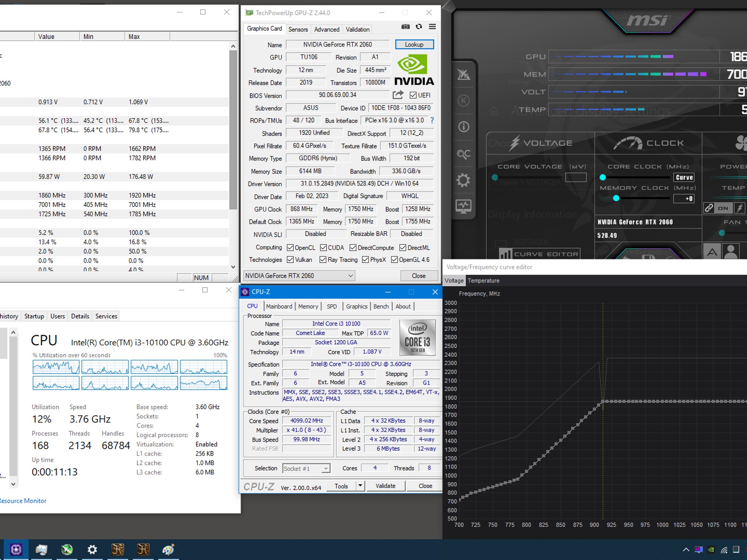Viewport: 747px width, 560px height.
Task: Open the Task Manager taskbar icon
Action: pos(41,549)
